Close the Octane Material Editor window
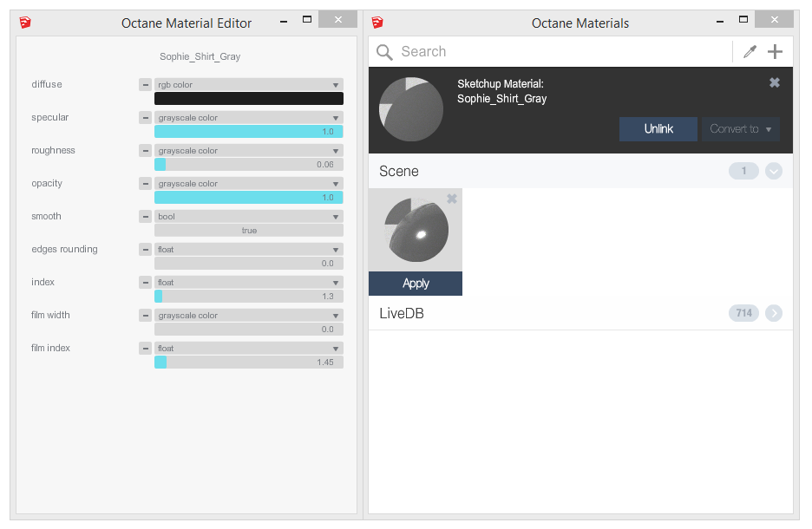This screenshot has height=529, width=812. (x=337, y=20)
